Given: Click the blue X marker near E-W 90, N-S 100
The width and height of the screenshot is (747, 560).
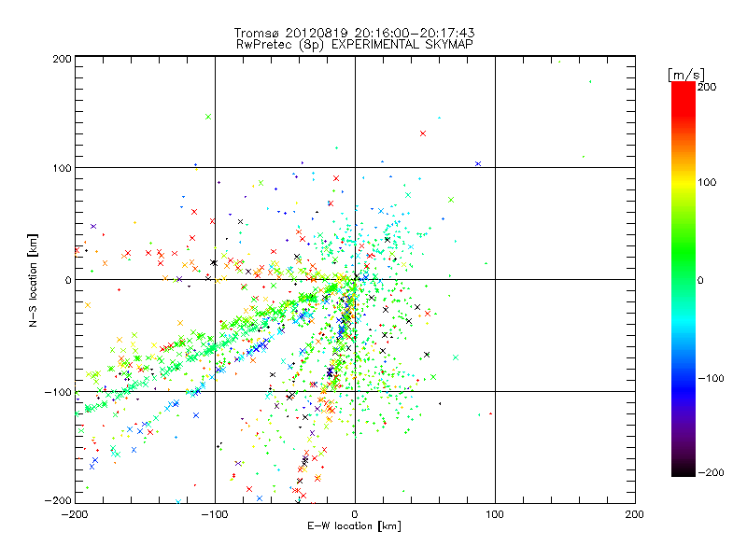Looking at the screenshot, I should (x=478, y=164).
